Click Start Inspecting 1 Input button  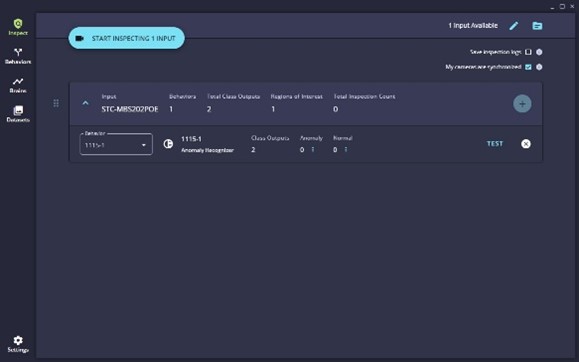tap(127, 38)
